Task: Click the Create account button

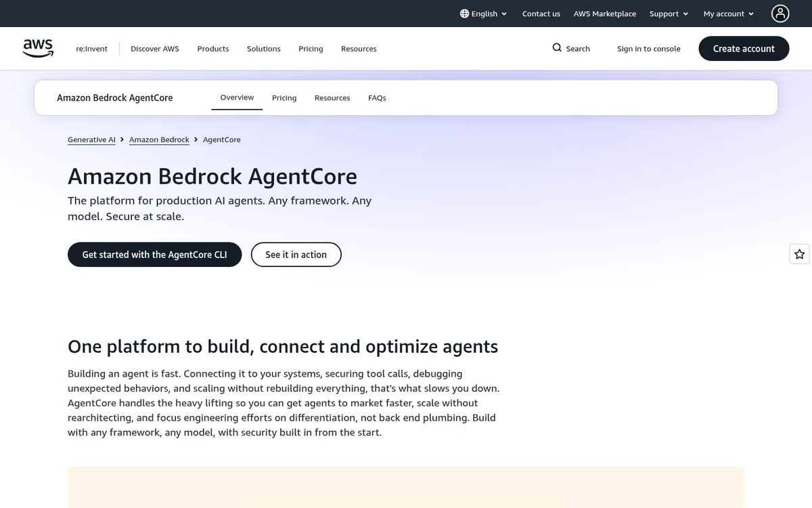Action: point(744,49)
